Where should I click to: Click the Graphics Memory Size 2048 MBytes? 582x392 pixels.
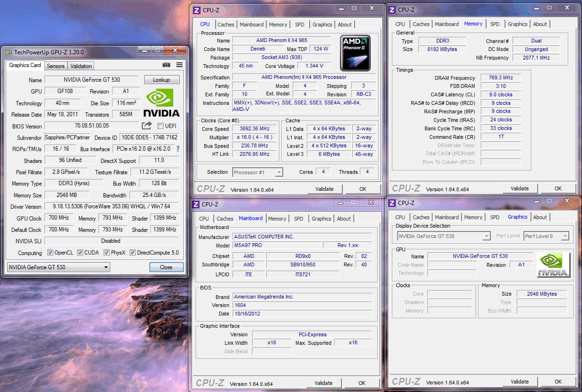coord(542,294)
